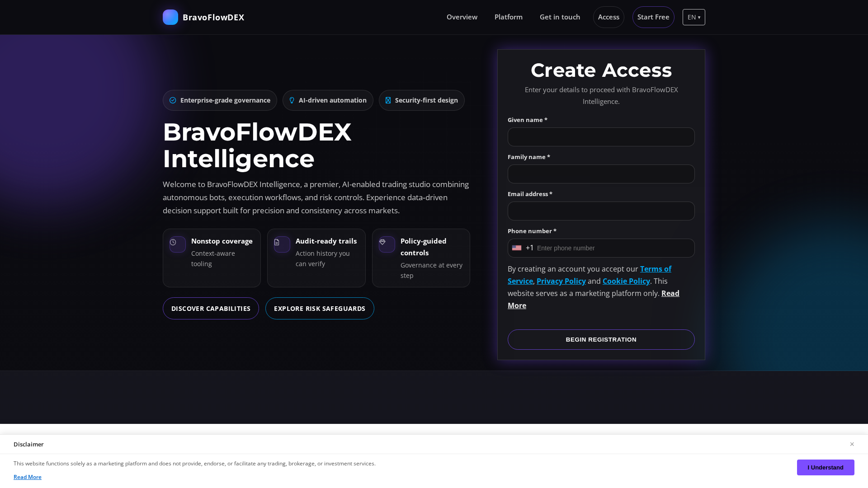Select Get in touch in the navigation
Image resolution: width=868 pixels, height=488 pixels.
[560, 17]
